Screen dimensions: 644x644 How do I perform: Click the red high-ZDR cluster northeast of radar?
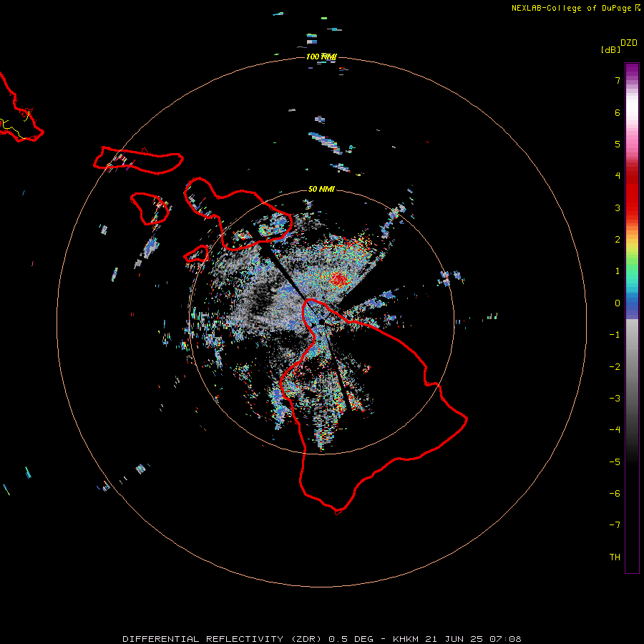(x=339, y=279)
